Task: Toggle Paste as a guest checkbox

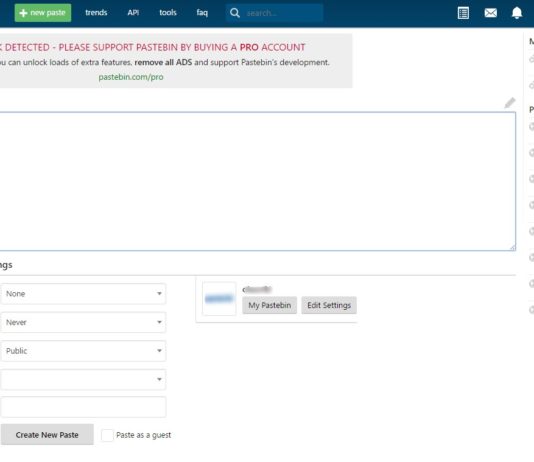Action: click(x=107, y=435)
